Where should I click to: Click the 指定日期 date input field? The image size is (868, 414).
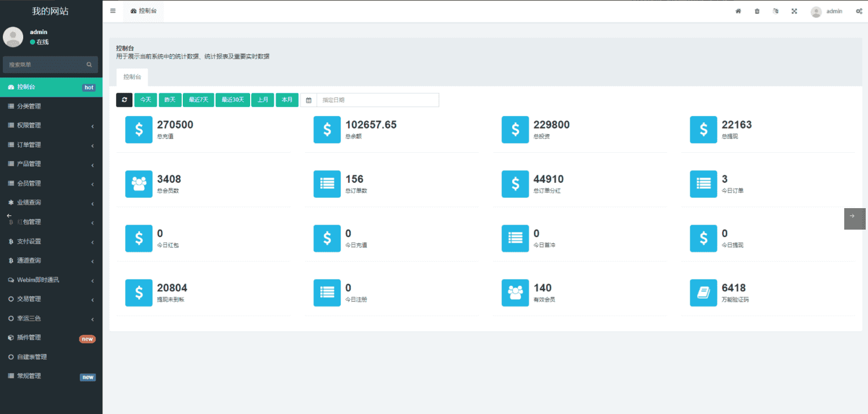click(377, 100)
